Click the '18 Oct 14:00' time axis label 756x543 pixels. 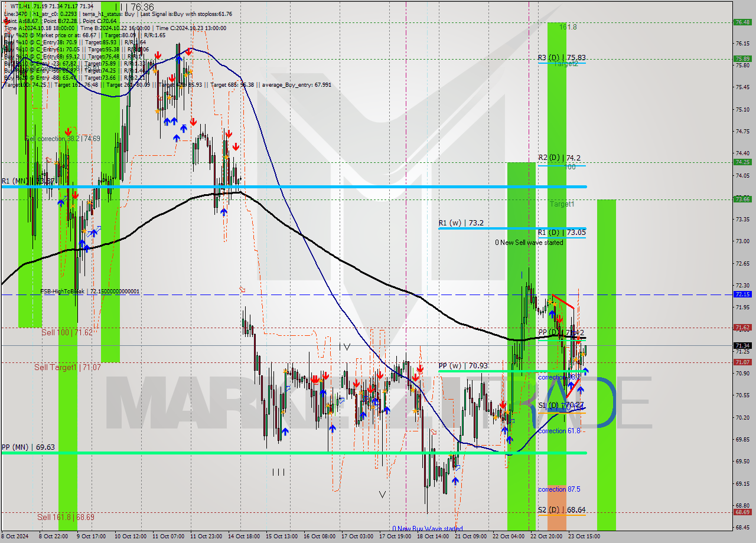coord(433,537)
